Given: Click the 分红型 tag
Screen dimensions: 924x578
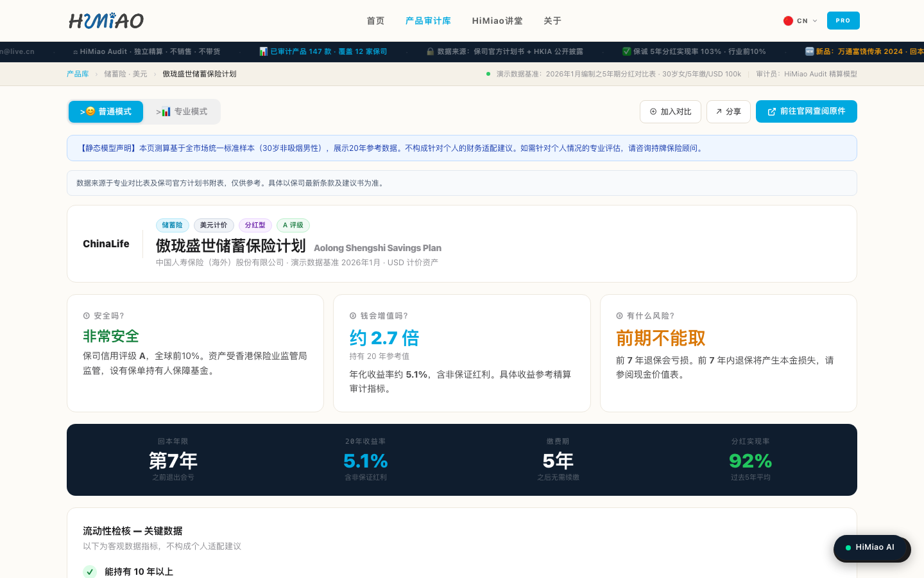Looking at the screenshot, I should tap(255, 225).
